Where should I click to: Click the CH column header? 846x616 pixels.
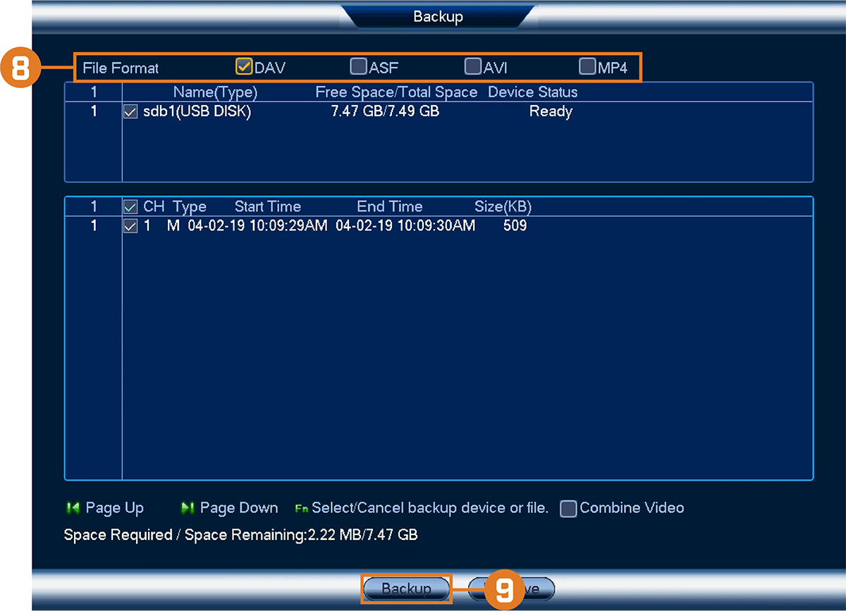(x=154, y=207)
